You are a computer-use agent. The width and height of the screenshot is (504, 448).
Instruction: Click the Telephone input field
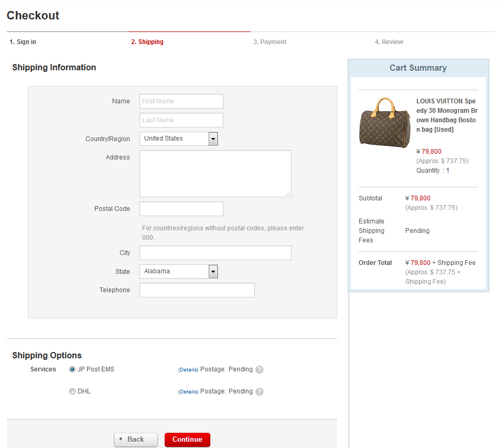click(x=197, y=290)
